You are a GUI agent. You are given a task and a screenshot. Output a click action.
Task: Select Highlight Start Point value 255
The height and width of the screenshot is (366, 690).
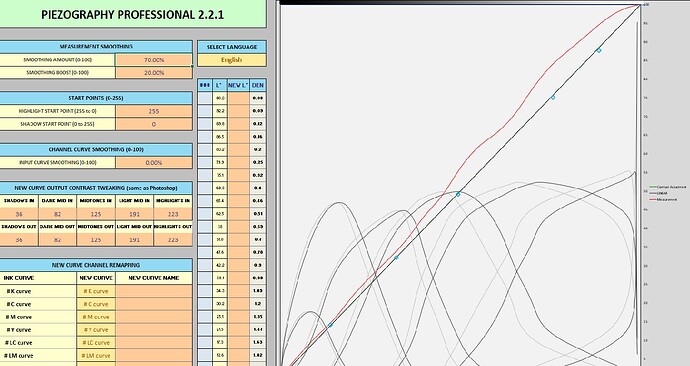[x=154, y=111]
